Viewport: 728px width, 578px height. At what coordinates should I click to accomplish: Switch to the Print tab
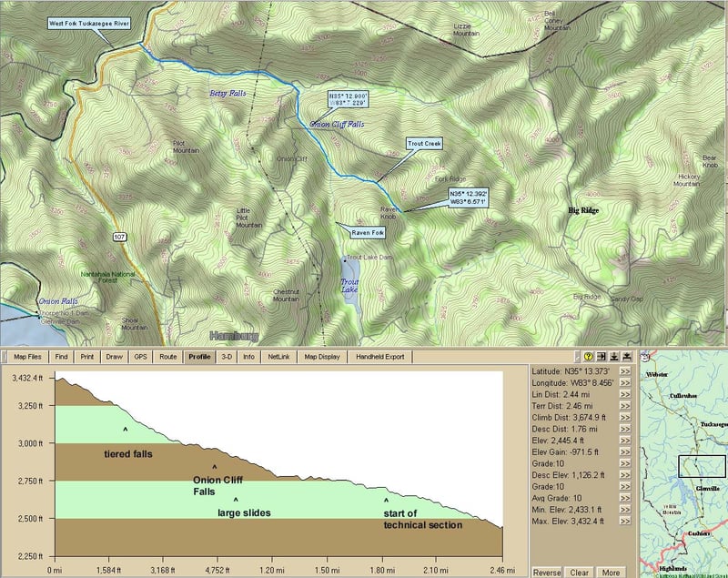[x=86, y=357]
